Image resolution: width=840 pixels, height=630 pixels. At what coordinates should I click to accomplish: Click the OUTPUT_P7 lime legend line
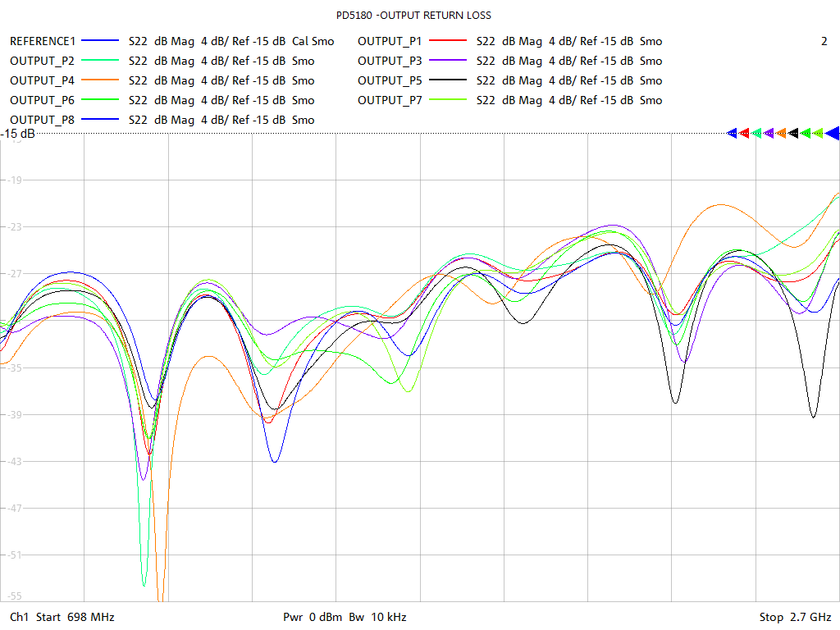448,100
